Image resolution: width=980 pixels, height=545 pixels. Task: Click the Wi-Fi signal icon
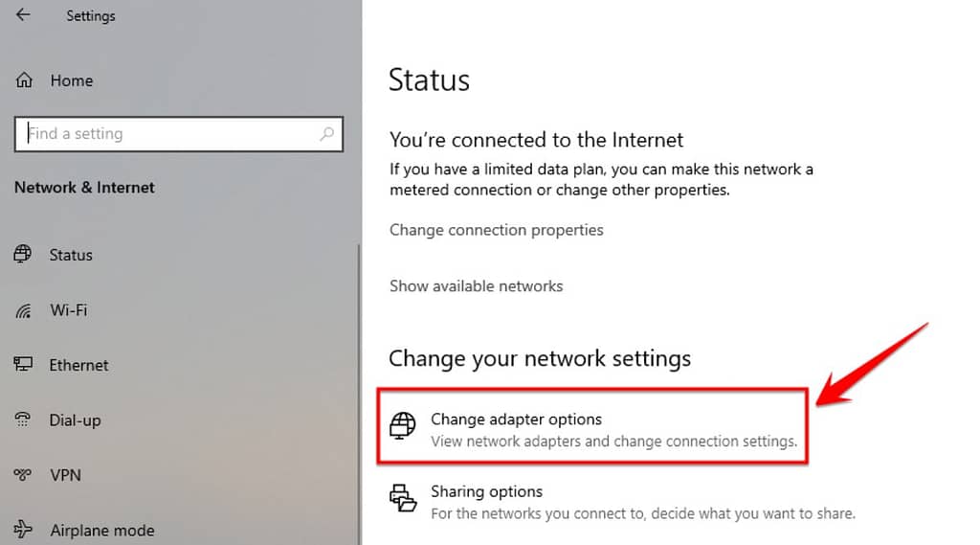click(24, 310)
